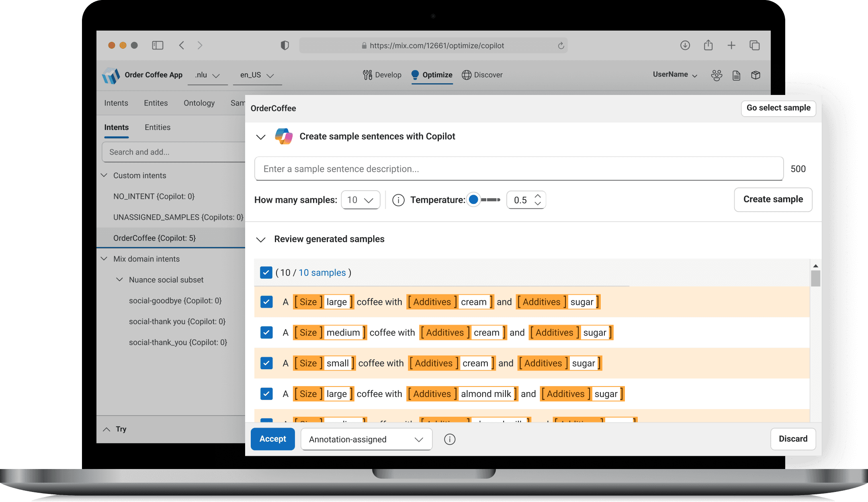Open the Annotation-assigned dropdown
The height and width of the screenshot is (502, 868).
click(x=366, y=439)
